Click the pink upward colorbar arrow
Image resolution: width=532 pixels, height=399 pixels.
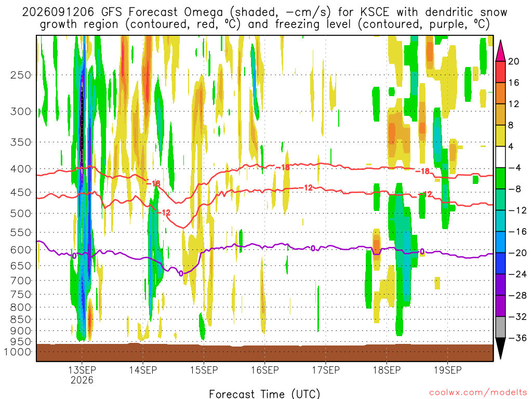[x=500, y=51]
